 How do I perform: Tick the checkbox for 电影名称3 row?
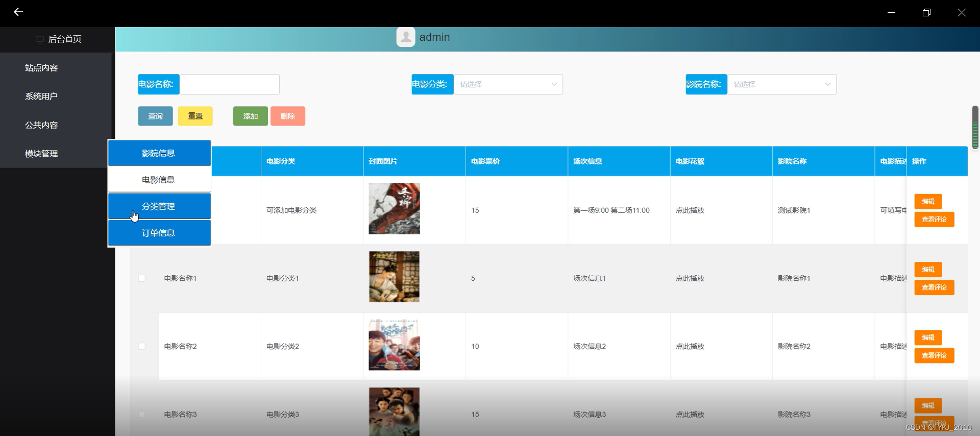click(x=142, y=415)
